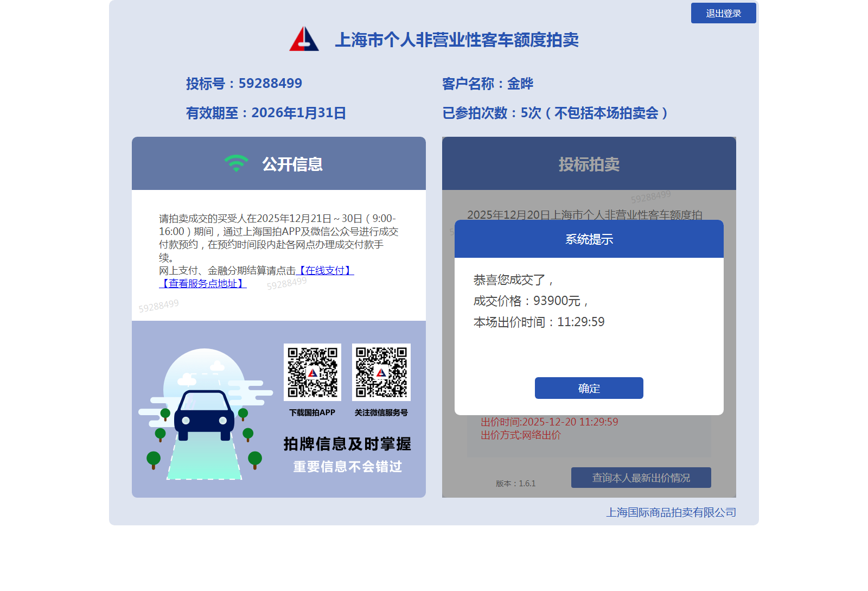868x591 pixels.
Task: Click the 投标号 59288499 text
Action: click(244, 84)
